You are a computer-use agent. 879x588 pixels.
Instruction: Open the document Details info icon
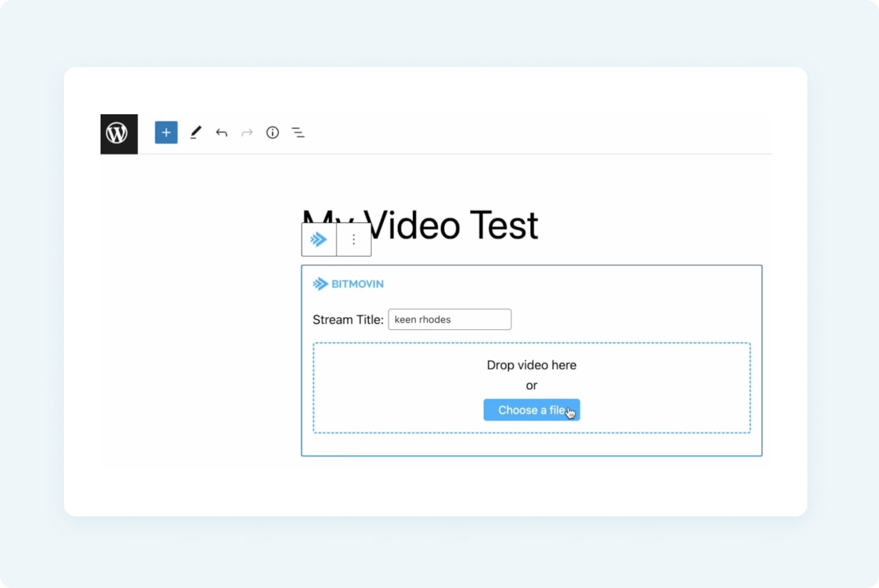point(273,133)
